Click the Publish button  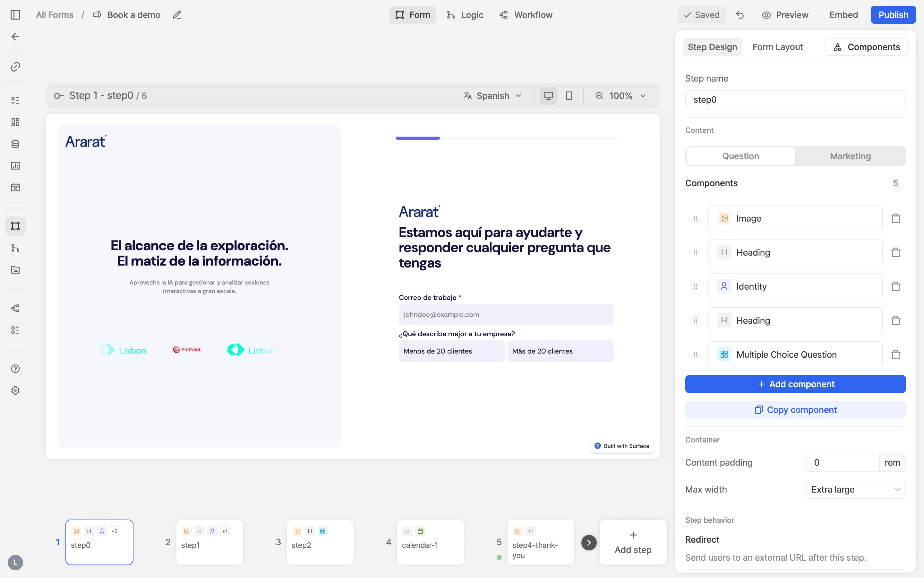coord(893,15)
